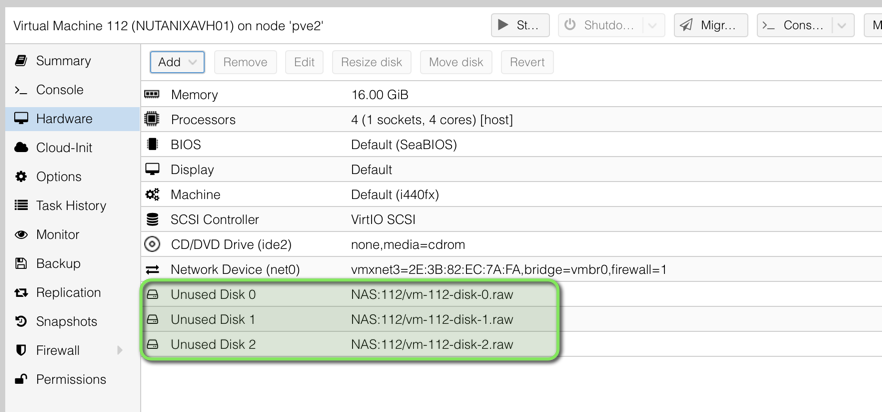Click the Resize disk button
This screenshot has height=412, width=882.
372,62
